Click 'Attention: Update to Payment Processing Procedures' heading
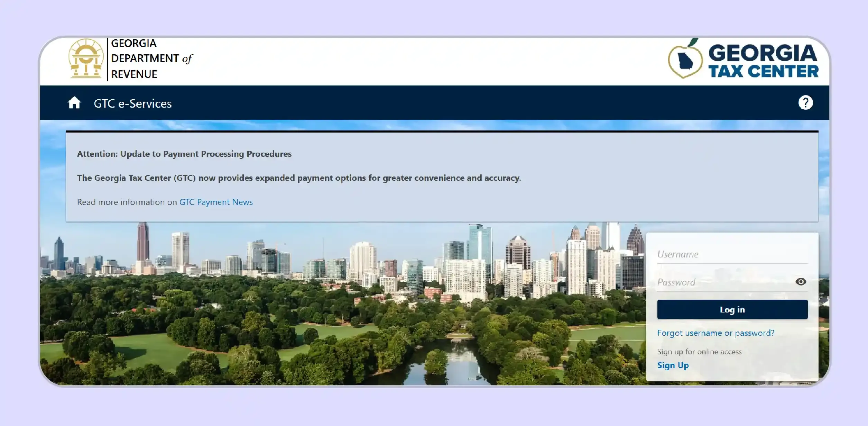 (x=184, y=154)
